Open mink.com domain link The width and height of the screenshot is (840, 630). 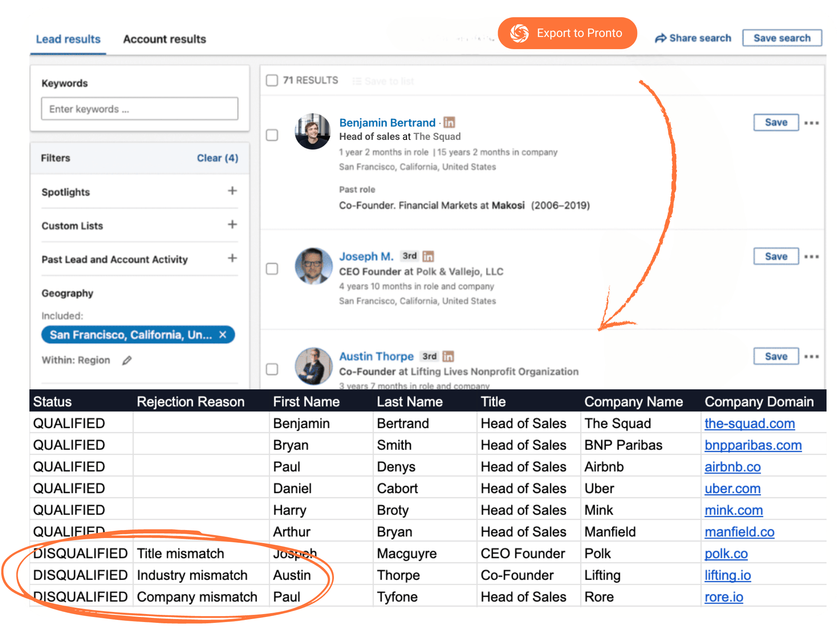(x=734, y=510)
